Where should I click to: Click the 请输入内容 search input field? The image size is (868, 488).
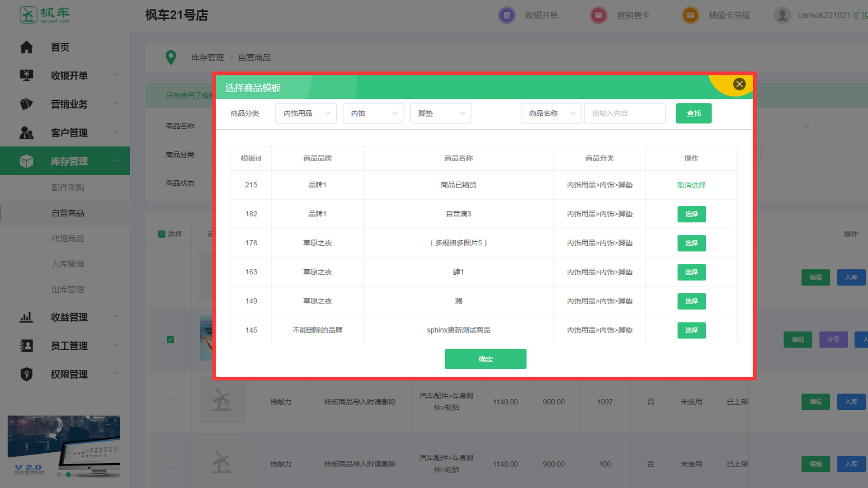625,113
